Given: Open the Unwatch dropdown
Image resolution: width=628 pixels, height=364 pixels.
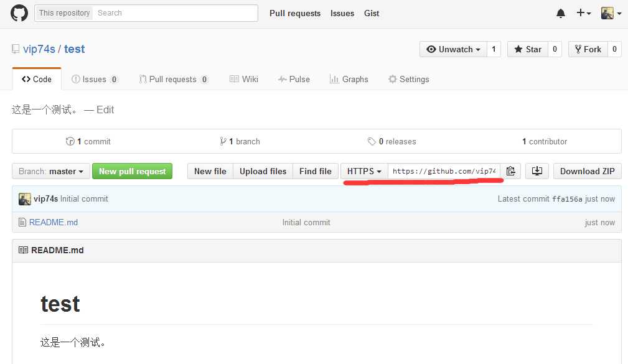Looking at the screenshot, I should pos(453,49).
